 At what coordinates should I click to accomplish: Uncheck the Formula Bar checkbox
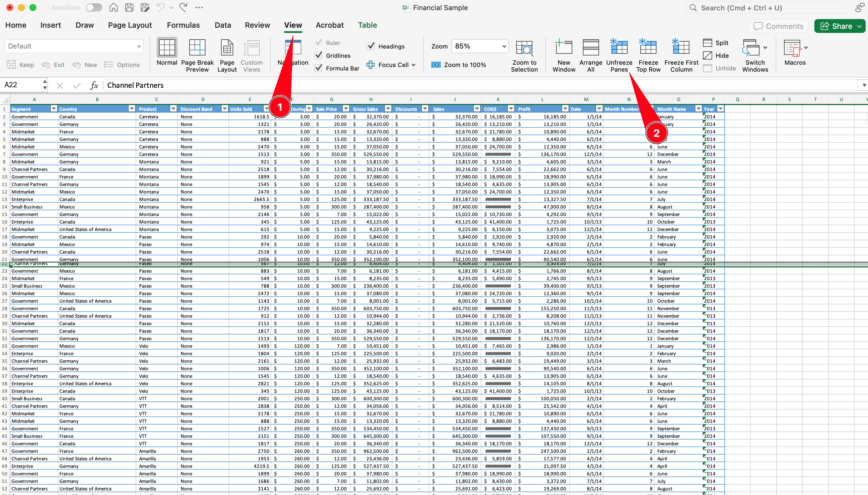(x=318, y=68)
